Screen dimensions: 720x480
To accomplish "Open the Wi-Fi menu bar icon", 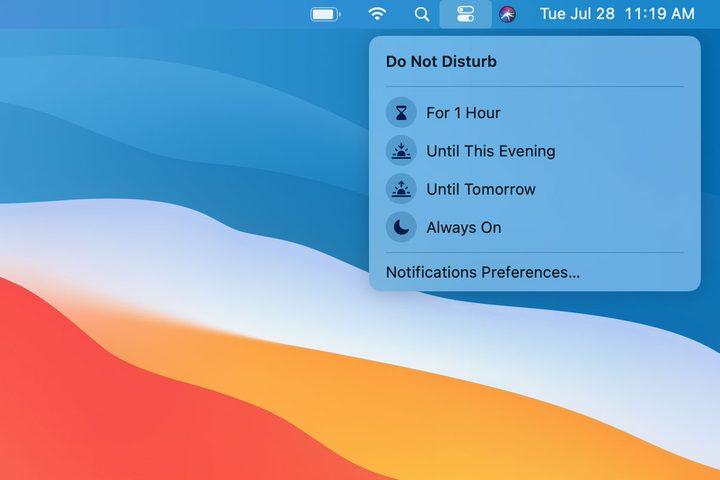I will pos(377,14).
